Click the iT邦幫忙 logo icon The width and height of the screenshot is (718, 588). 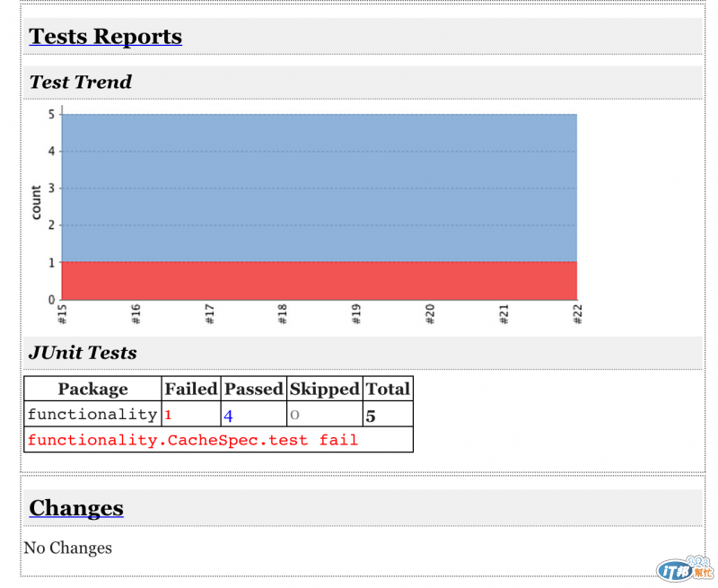point(685,569)
